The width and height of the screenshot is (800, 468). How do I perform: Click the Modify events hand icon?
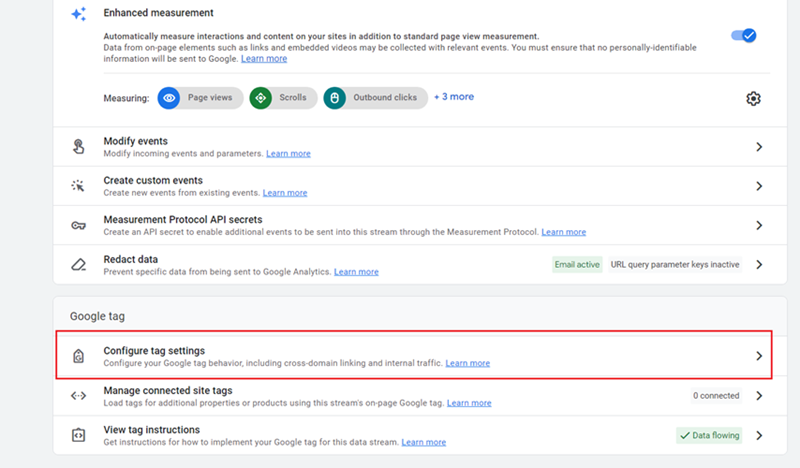coord(78,146)
